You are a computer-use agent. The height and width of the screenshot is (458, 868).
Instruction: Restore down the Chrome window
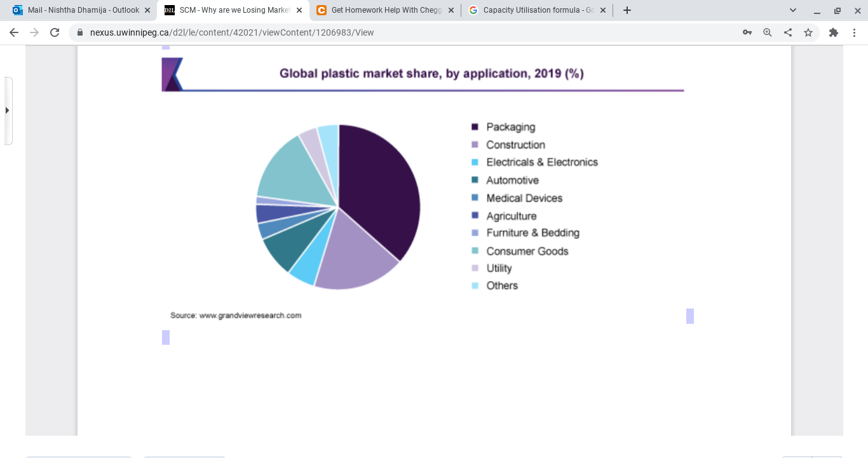[837, 10]
